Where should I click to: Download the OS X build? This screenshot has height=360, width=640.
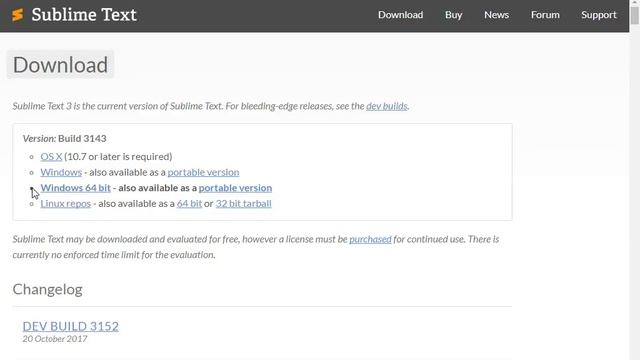(x=51, y=156)
